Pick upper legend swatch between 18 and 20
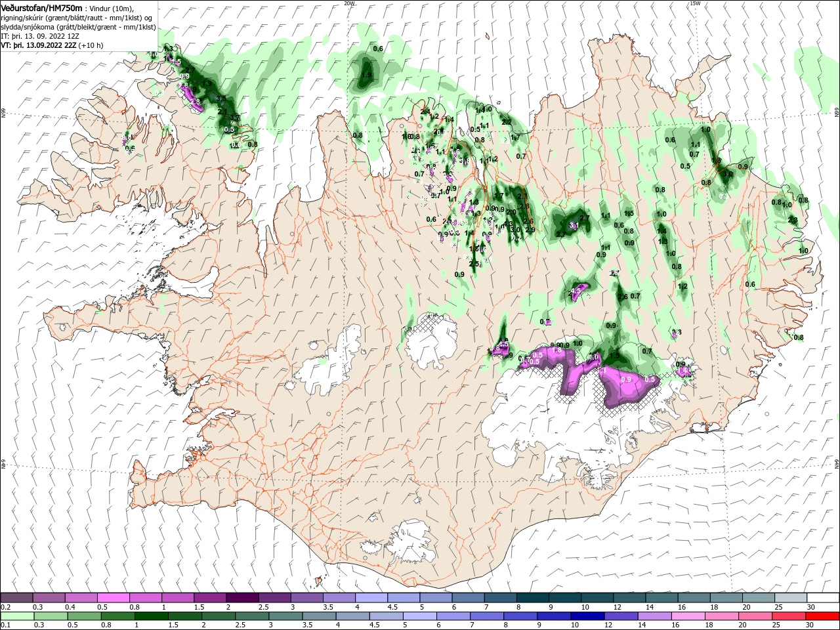The width and height of the screenshot is (840, 630). point(726,598)
